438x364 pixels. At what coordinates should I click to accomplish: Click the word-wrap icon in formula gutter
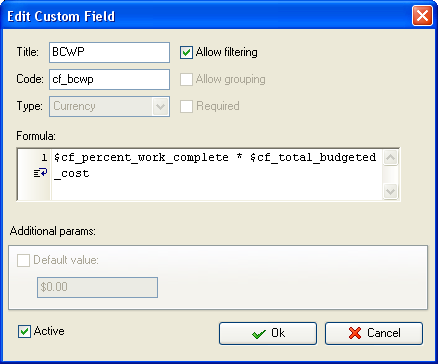(x=41, y=173)
